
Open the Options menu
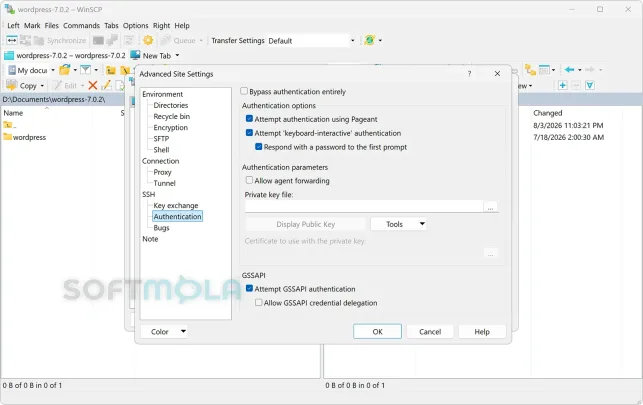(x=135, y=25)
